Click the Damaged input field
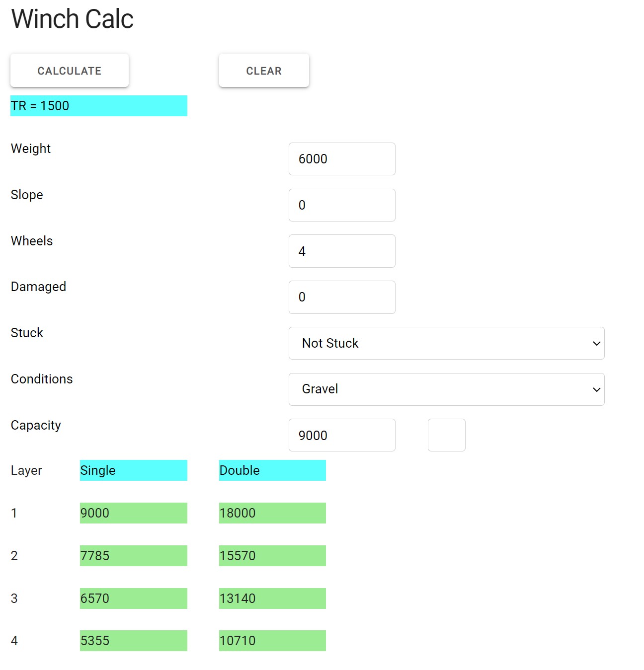Image resolution: width=644 pixels, height=670 pixels. [x=342, y=297]
